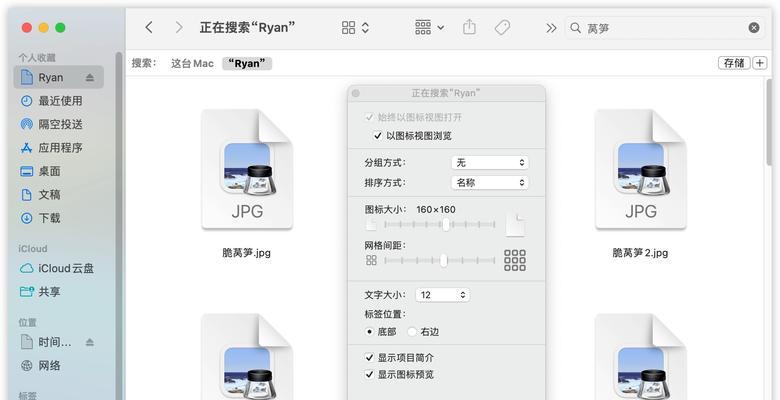Eject the 时间… volume
This screenshot has width=780, height=400.
(90, 342)
